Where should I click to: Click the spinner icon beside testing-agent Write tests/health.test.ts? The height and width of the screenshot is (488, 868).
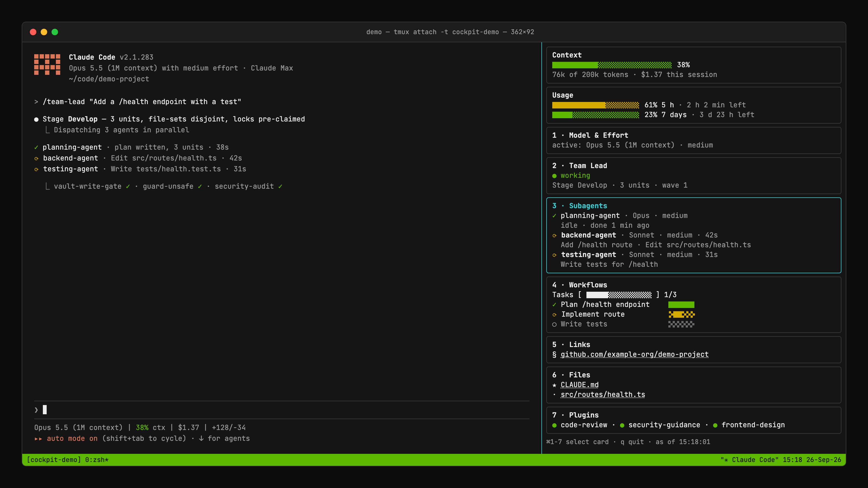click(x=36, y=169)
